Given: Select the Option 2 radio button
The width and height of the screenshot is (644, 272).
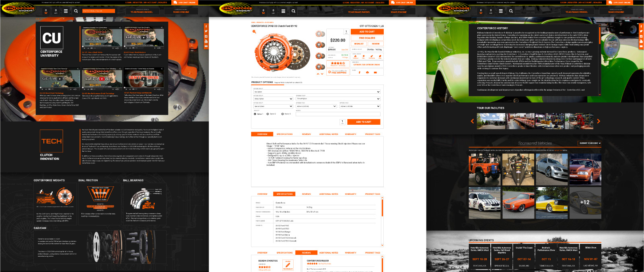Looking at the screenshot, I should 267,114.
